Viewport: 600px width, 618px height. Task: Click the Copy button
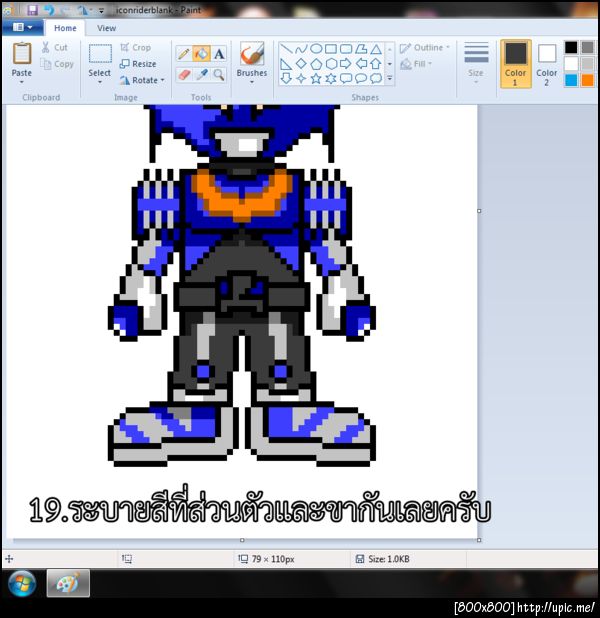(57, 64)
